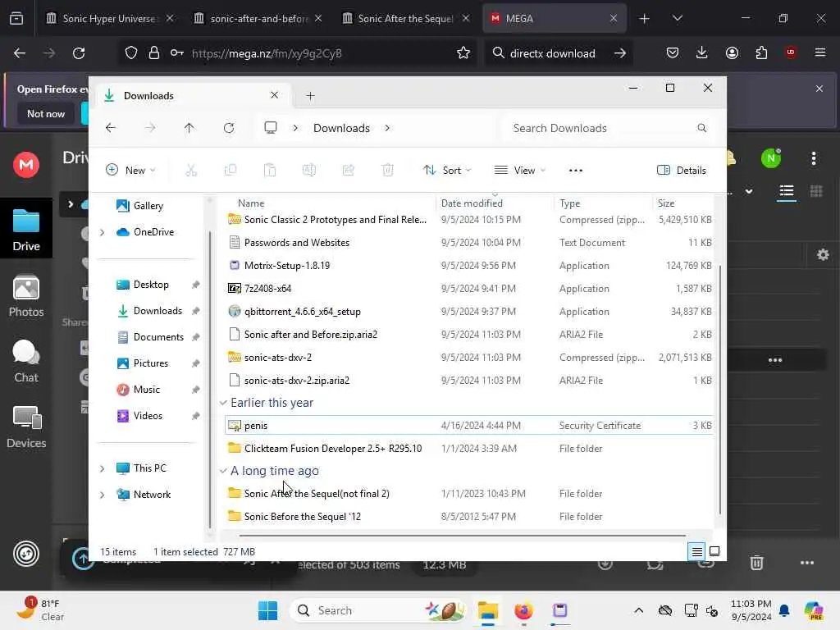Switch MEGA to grid view
840x630 pixels.
tap(816, 191)
